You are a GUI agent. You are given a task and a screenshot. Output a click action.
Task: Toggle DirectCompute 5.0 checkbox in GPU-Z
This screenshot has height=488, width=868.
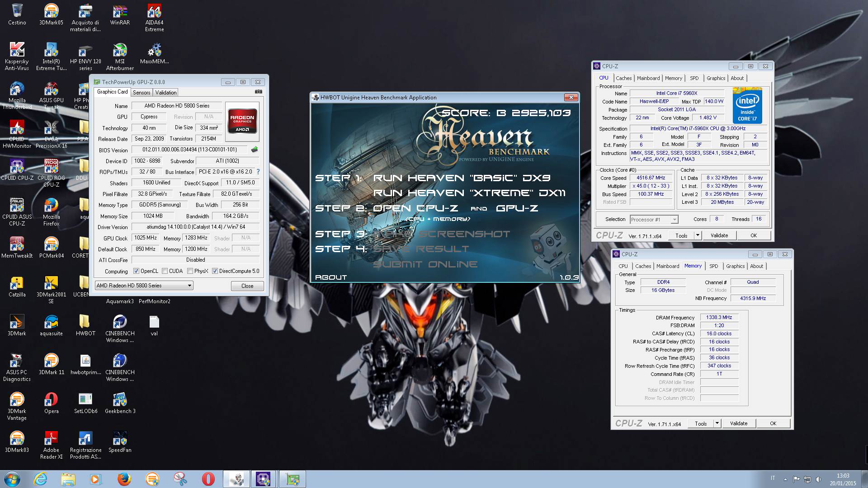[x=215, y=271]
